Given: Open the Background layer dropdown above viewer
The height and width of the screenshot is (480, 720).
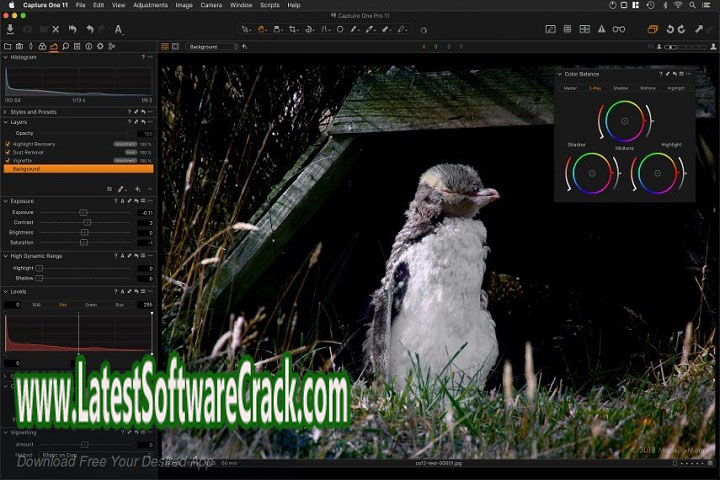Looking at the screenshot, I should [212, 47].
